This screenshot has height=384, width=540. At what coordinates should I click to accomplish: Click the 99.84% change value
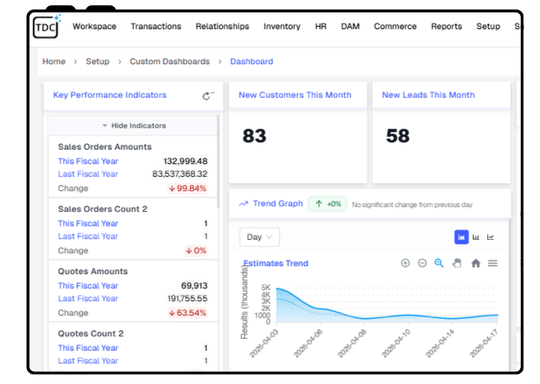(x=187, y=188)
